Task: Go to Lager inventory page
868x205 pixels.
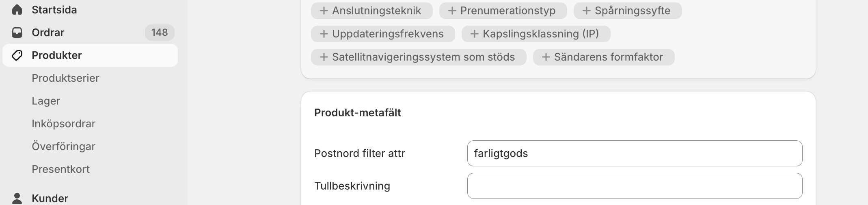Action: coord(46,101)
